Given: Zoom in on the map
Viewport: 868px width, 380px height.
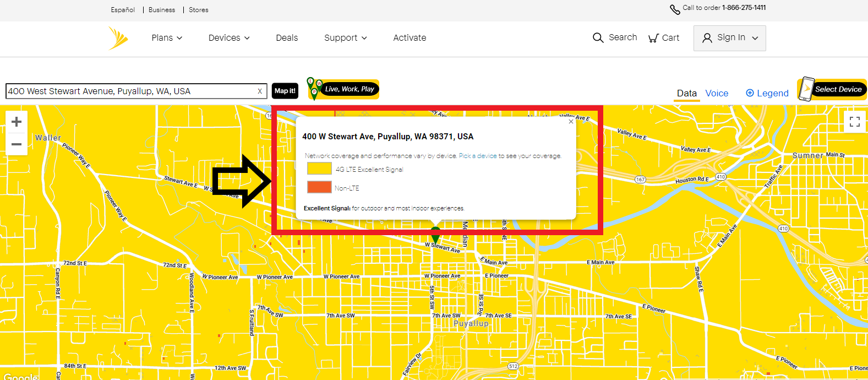Looking at the screenshot, I should pos(17,122).
